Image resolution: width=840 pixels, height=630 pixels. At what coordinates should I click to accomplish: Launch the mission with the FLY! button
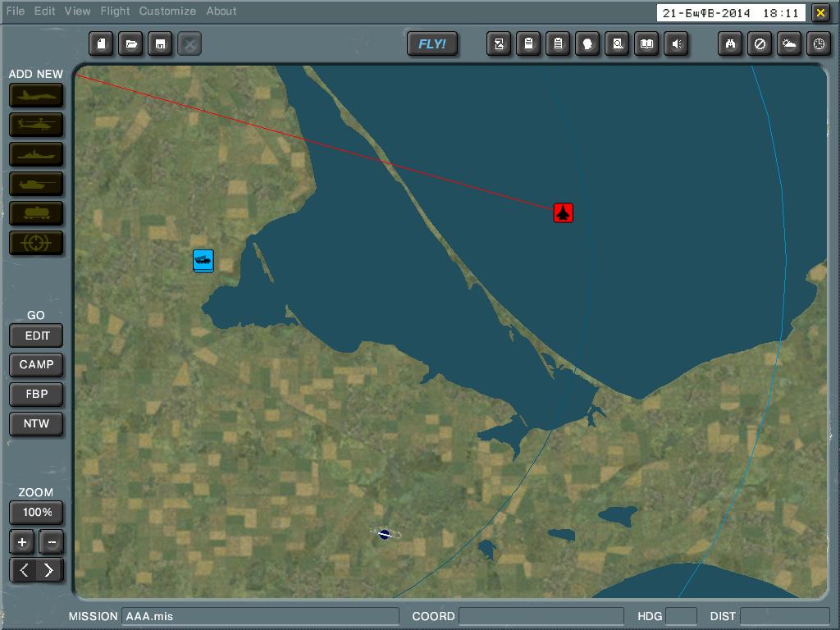[x=432, y=44]
